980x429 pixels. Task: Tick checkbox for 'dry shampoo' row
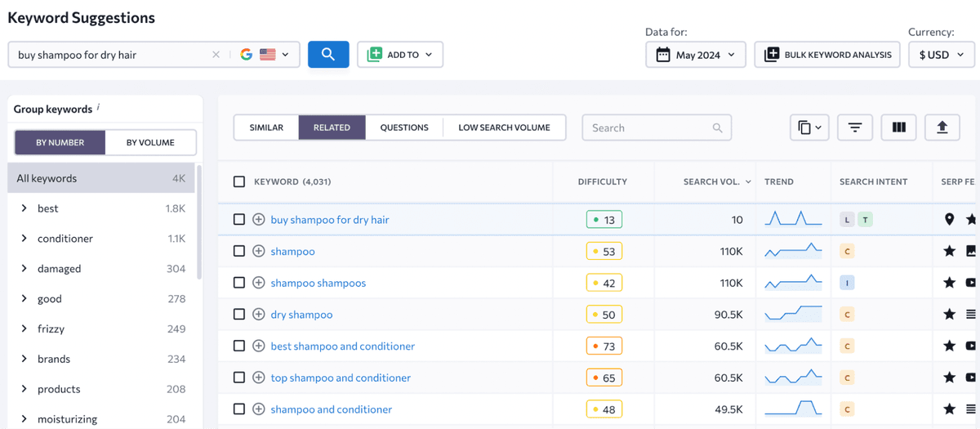(239, 315)
